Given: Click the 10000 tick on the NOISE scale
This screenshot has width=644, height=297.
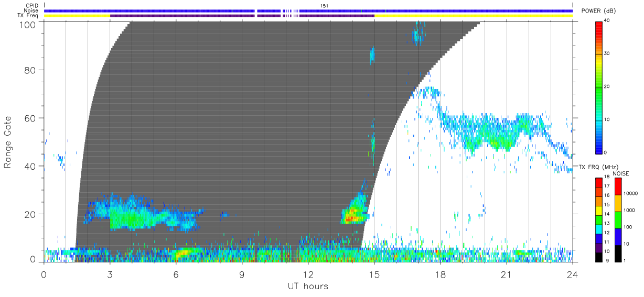Looking at the screenshot, I should coord(631,193).
